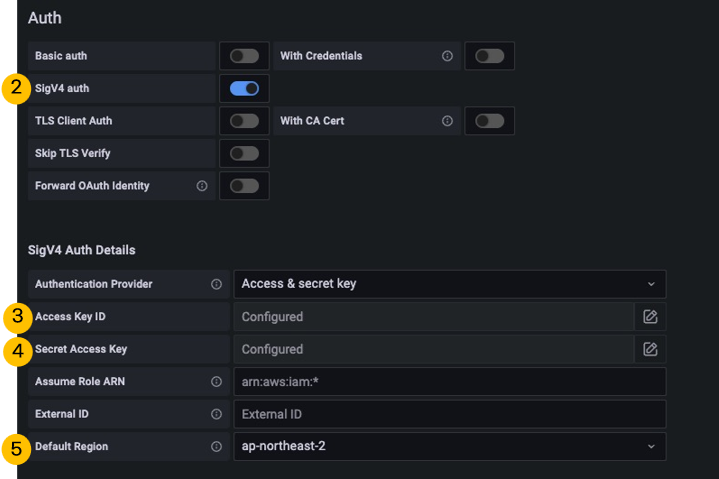Click the Access Key ID Configured field
Screen dimensions: 719x479
pos(434,317)
